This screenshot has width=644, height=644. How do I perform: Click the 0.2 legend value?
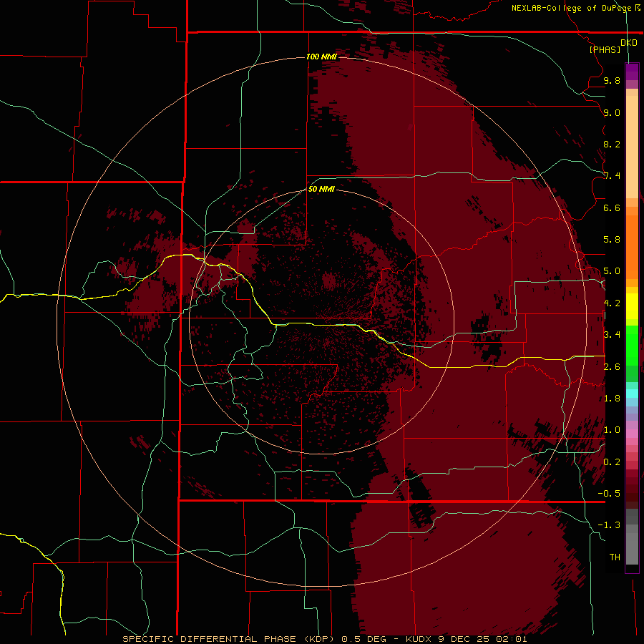[612, 462]
